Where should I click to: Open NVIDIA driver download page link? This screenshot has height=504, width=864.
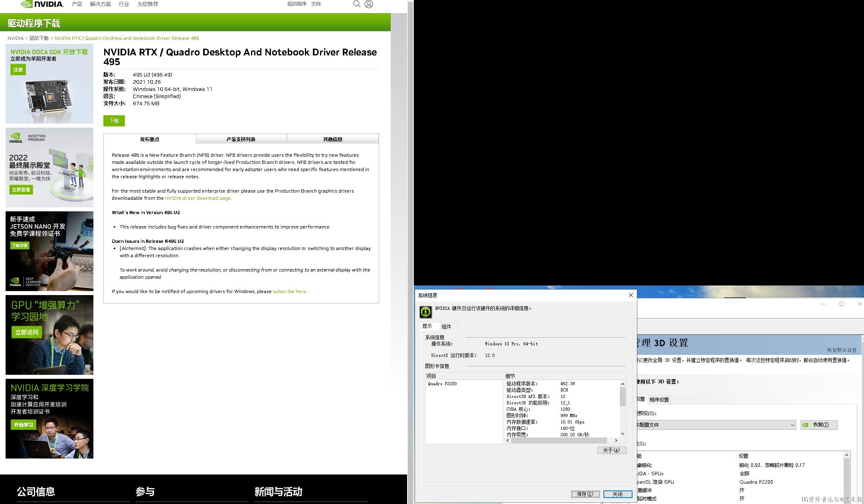(198, 198)
